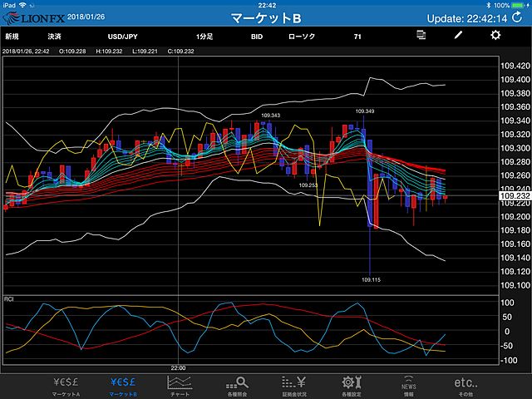Screen dimensions: 532x399
Task: Switch the BID price type selector
Action: point(257,37)
